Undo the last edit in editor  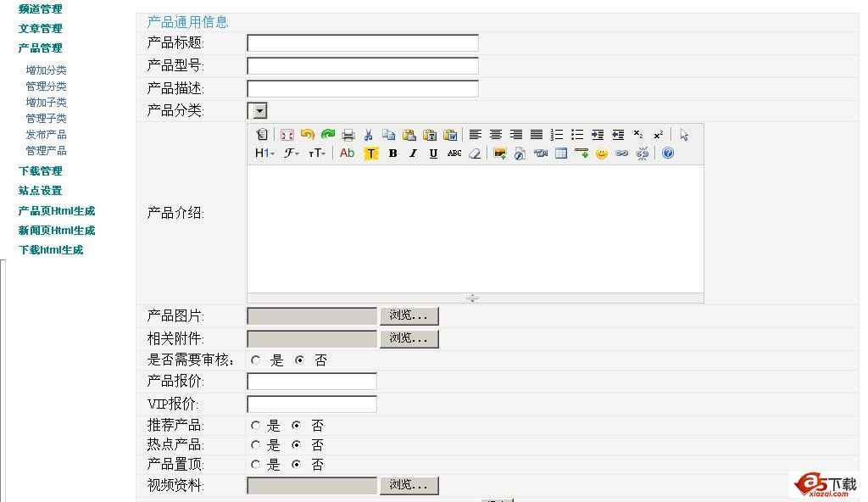pos(307,135)
